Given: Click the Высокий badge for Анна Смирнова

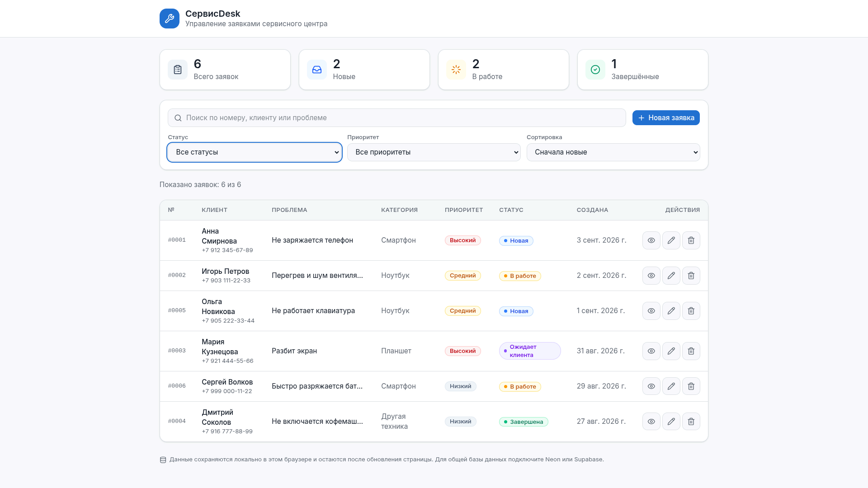Looking at the screenshot, I should tap(463, 240).
